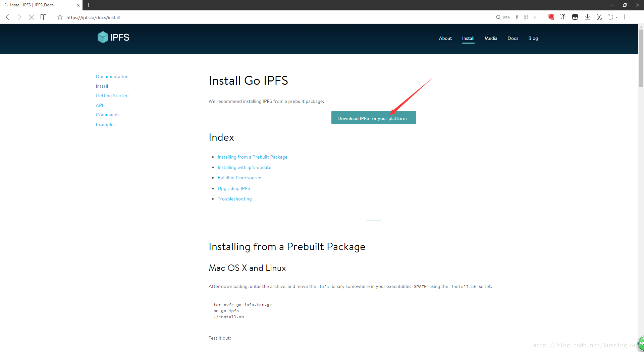Click the lightning speed mode icon
Screen dimensions: 644x352
tap(517, 17)
